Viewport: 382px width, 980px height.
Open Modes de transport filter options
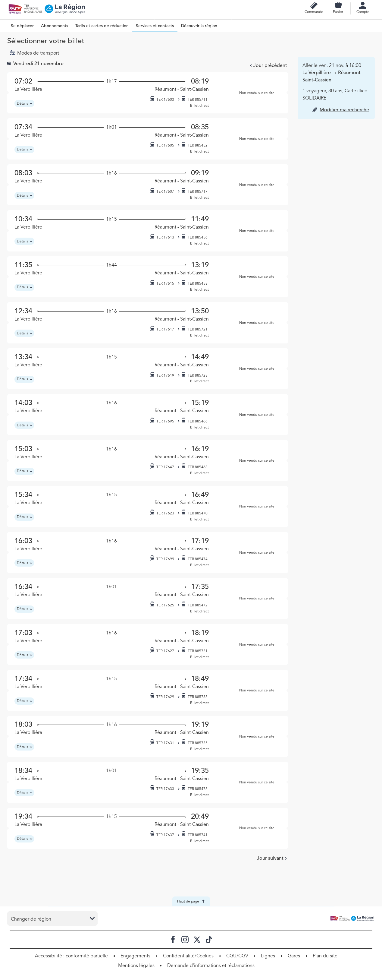point(35,53)
